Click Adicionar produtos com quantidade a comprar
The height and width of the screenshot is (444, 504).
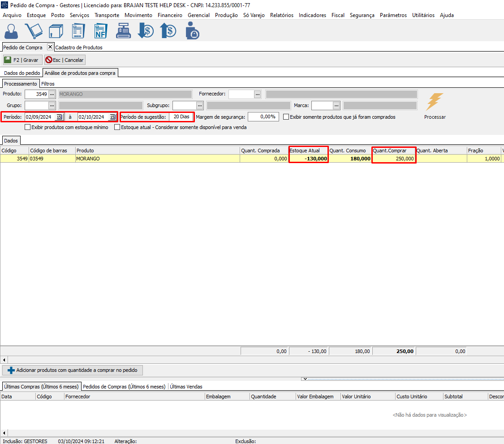[73, 370]
